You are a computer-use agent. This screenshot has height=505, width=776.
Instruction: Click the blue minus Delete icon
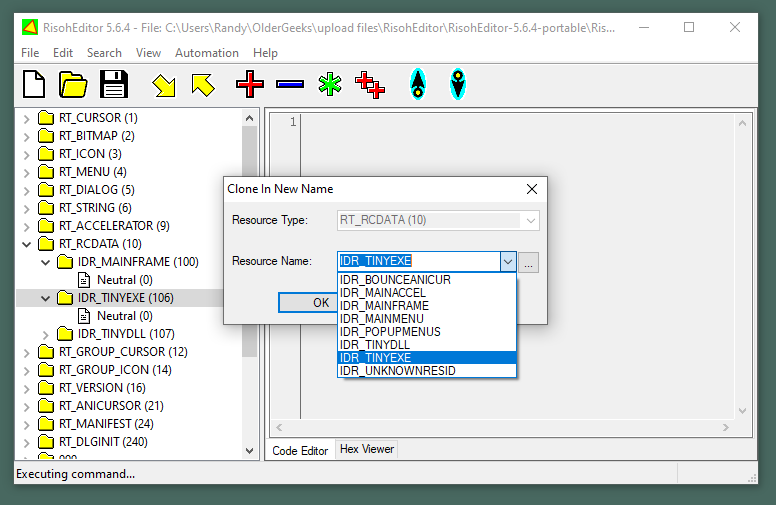click(x=290, y=85)
